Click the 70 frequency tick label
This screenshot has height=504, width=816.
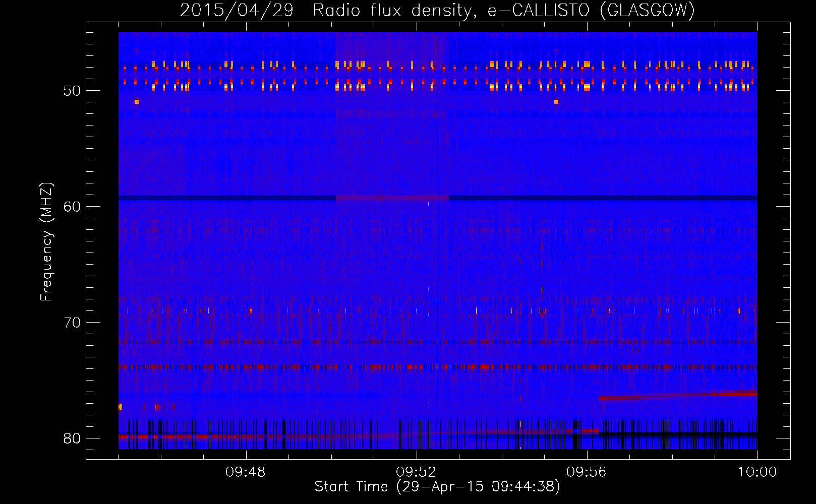[x=72, y=323]
